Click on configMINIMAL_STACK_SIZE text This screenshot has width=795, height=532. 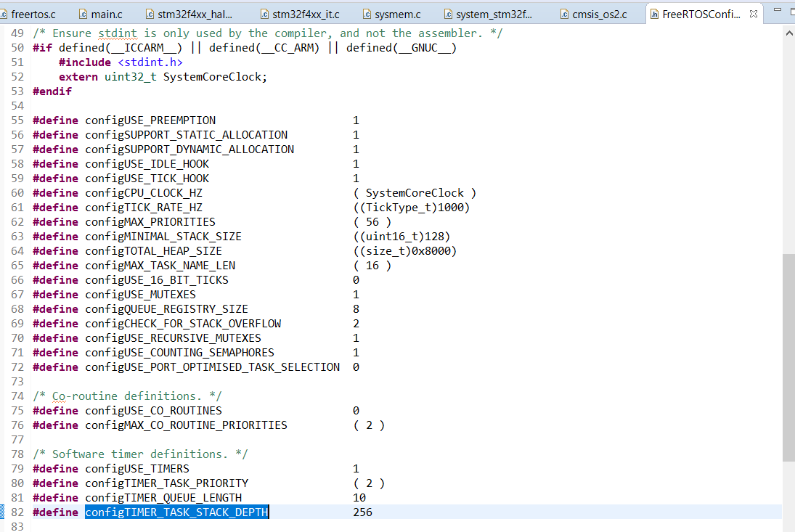(x=163, y=237)
